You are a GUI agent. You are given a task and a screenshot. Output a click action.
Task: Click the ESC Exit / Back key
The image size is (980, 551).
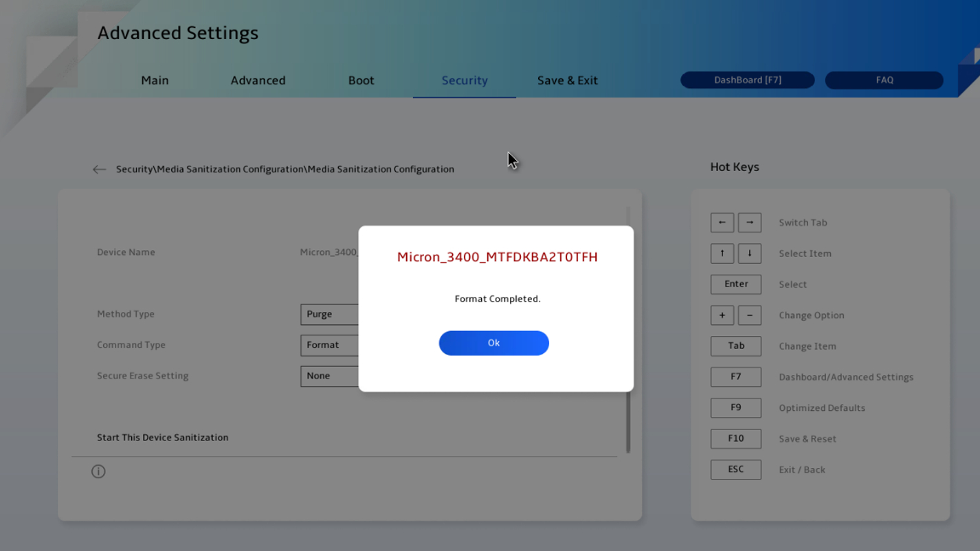(735, 469)
